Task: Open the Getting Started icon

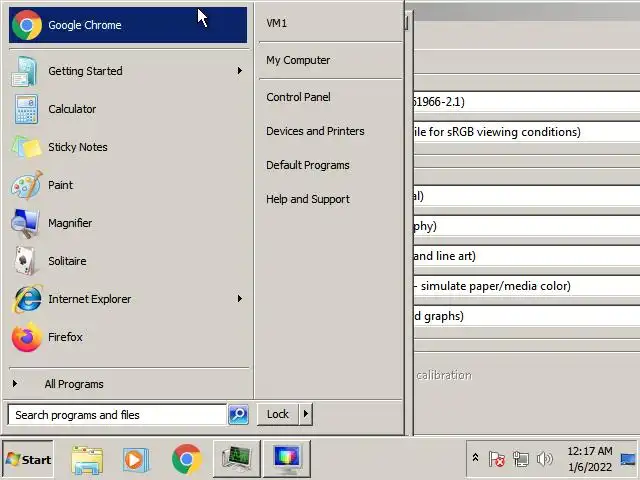Action: click(24, 71)
